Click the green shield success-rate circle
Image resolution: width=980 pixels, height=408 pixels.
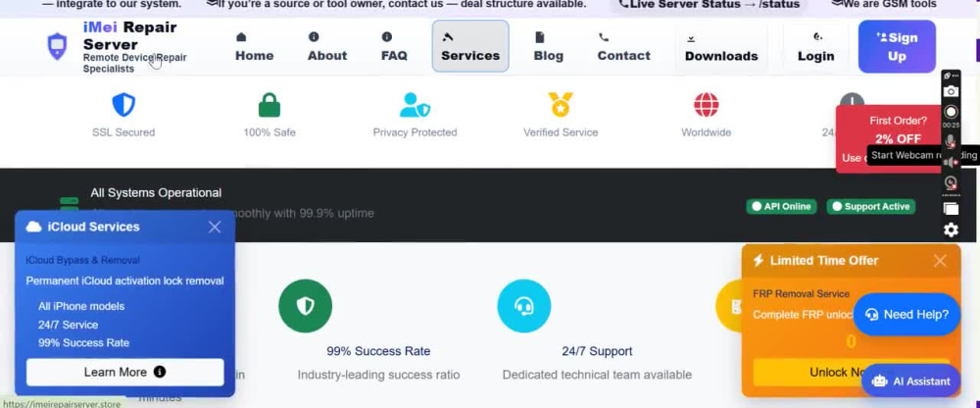coord(305,306)
